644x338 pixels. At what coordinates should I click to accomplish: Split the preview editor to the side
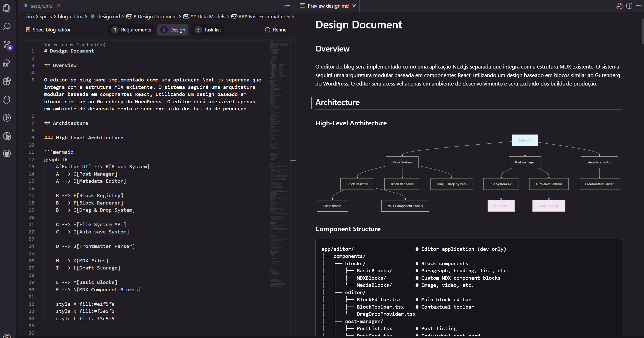coord(629,6)
